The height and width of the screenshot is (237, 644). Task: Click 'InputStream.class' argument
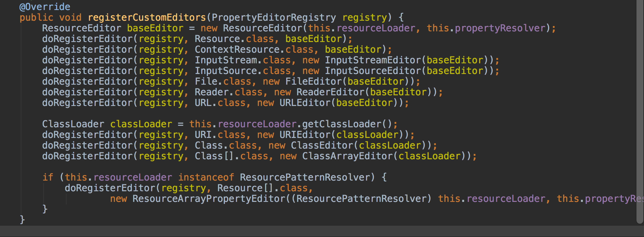point(243,60)
